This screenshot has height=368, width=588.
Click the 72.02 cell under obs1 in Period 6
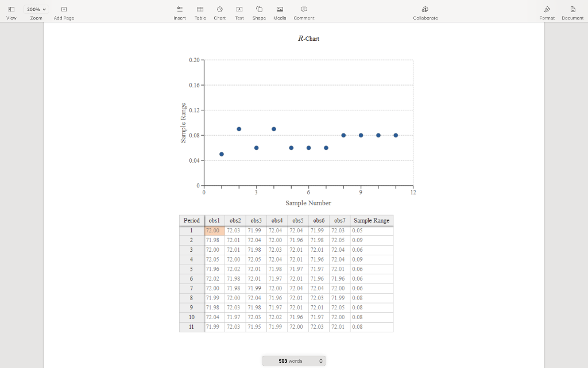tap(215, 279)
